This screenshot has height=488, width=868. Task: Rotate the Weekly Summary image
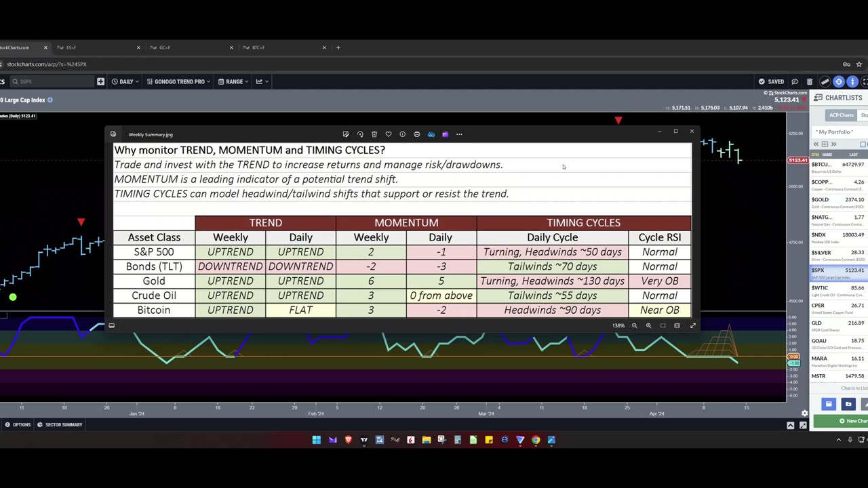[x=360, y=134]
